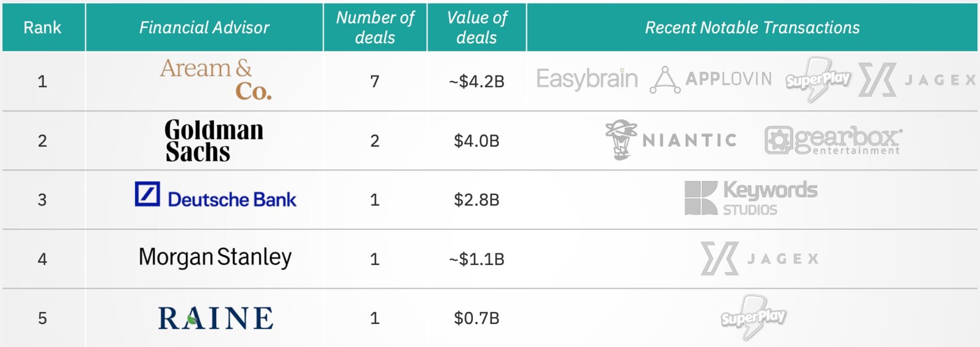Viewport: 980px width, 347px height.
Task: Click the Number of deals header
Action: [x=375, y=27]
